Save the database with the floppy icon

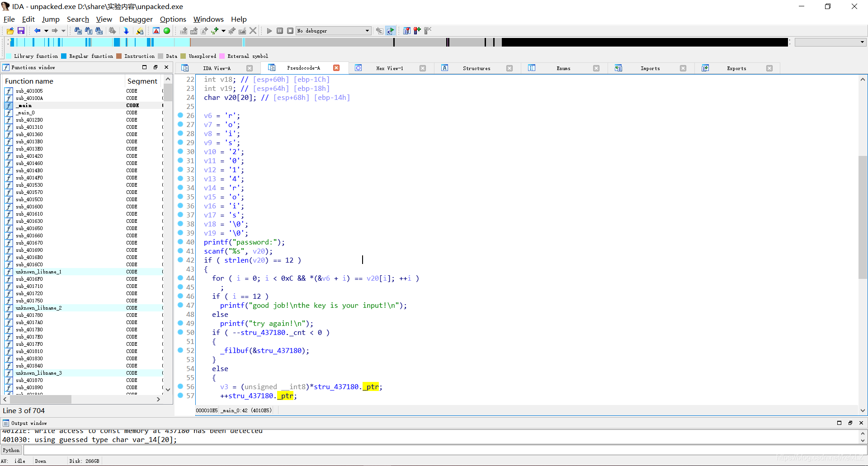click(x=21, y=31)
